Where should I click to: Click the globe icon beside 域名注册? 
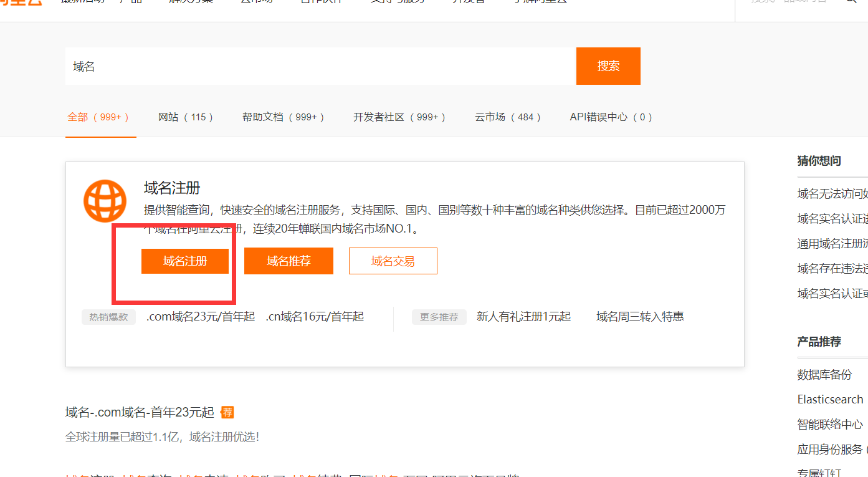[104, 201]
